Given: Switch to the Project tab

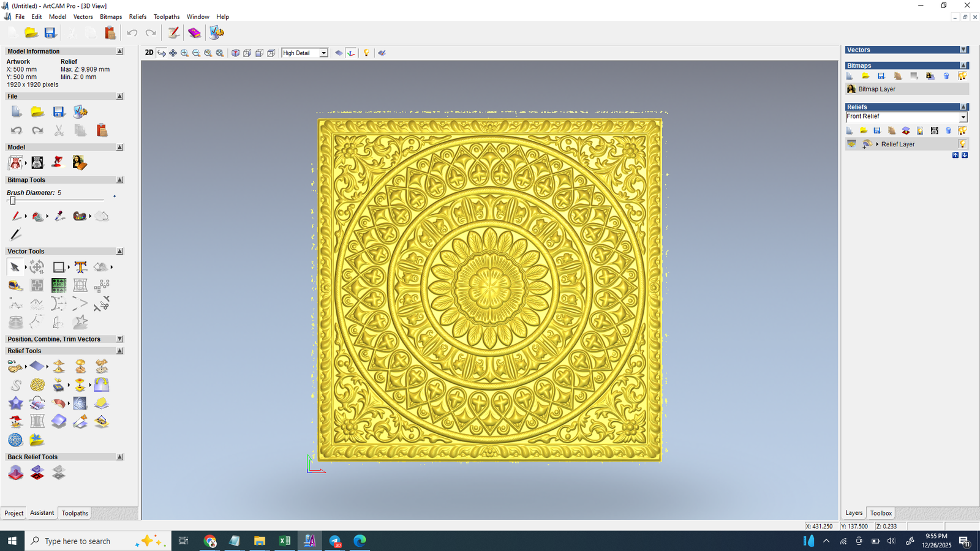Looking at the screenshot, I should [x=13, y=513].
